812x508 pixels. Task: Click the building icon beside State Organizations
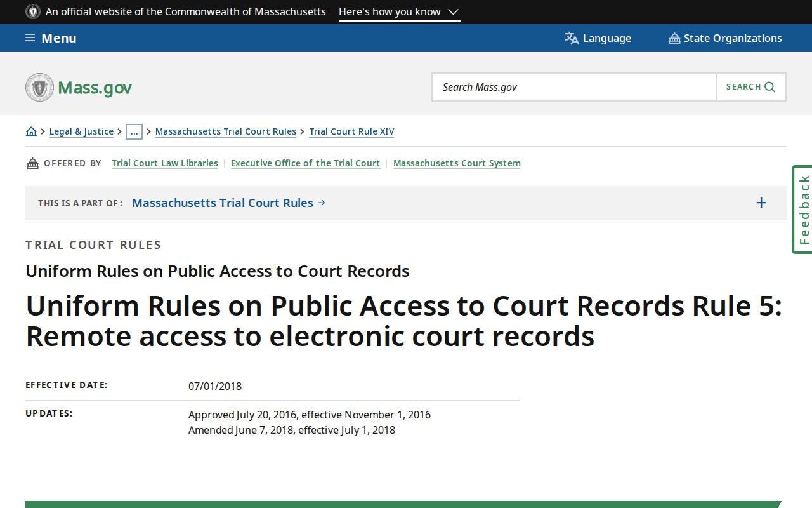674,39
